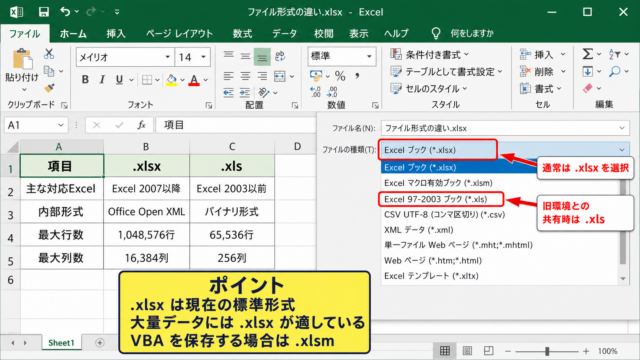Click the Percent Style icon
The width and height of the screenshot is (640, 360).
340,76
